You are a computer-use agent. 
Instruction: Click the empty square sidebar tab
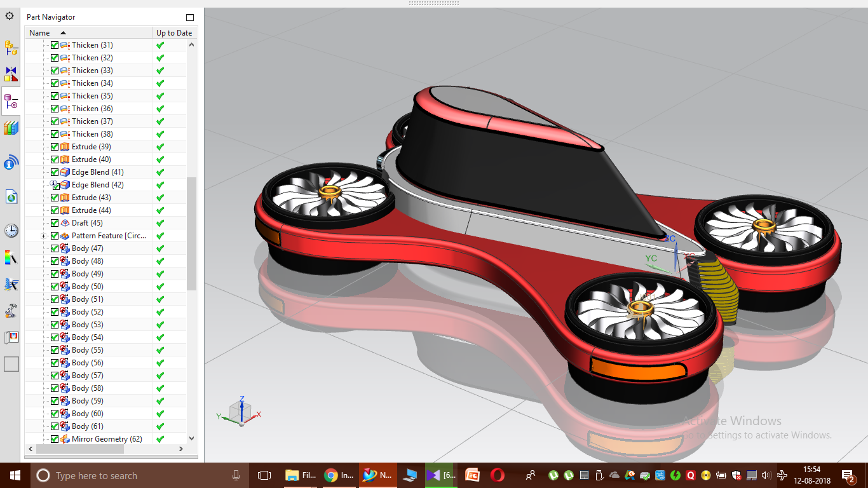(11, 364)
